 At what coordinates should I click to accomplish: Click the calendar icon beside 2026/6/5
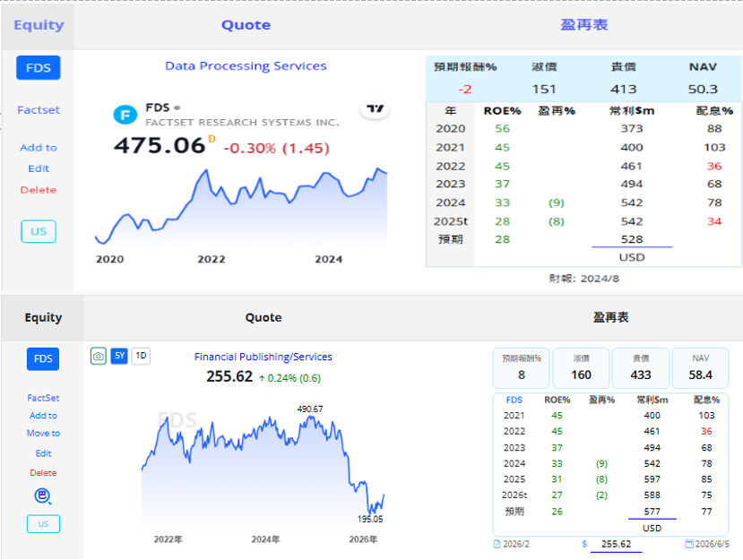pyautogui.click(x=689, y=544)
